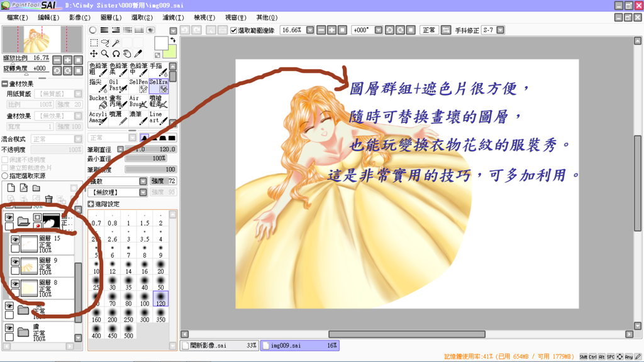Choose the Acrylic Amaze brush

[98, 118]
